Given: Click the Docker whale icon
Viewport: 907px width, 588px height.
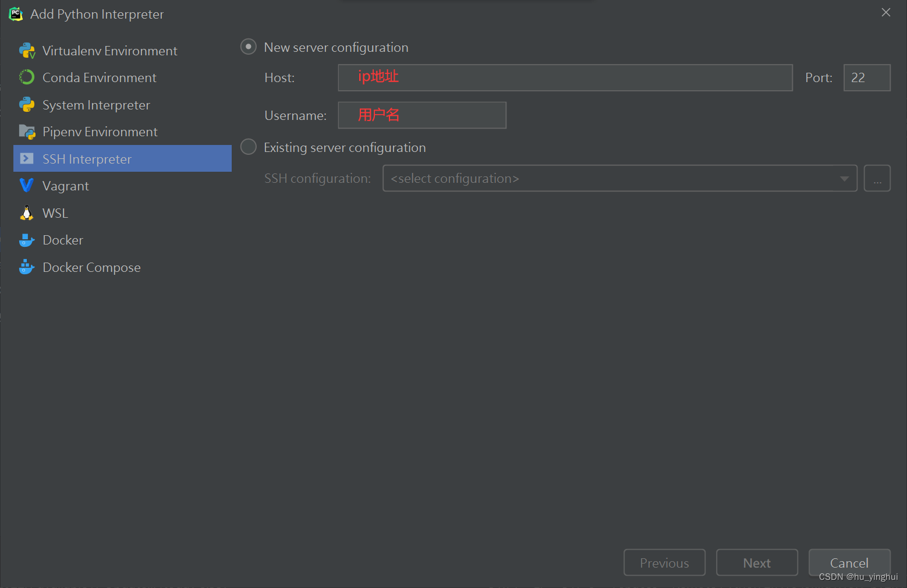Looking at the screenshot, I should tap(27, 240).
